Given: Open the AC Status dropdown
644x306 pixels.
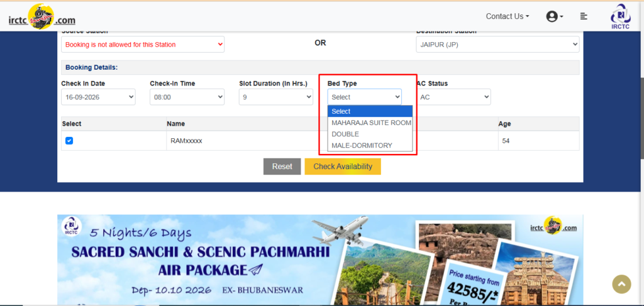Looking at the screenshot, I should click(x=453, y=97).
